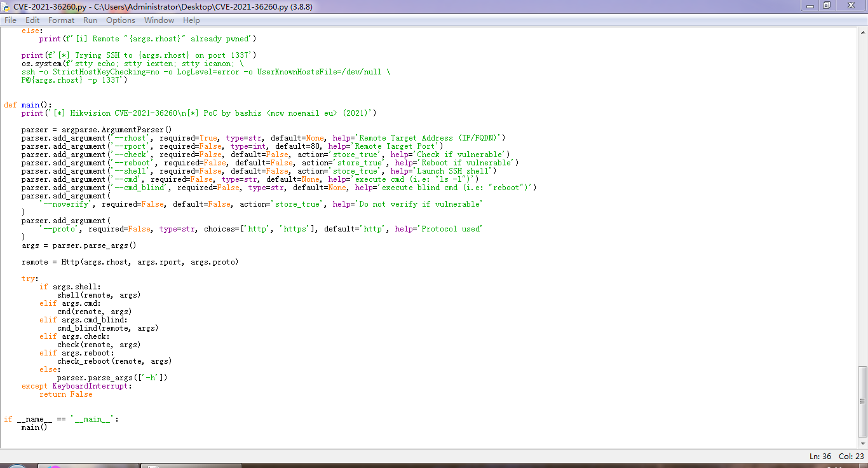The image size is (868, 468).
Task: Click the 'return False' line
Action: pyautogui.click(x=65, y=394)
